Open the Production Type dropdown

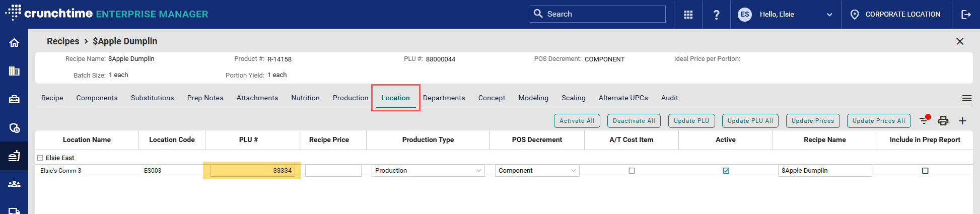click(x=428, y=171)
